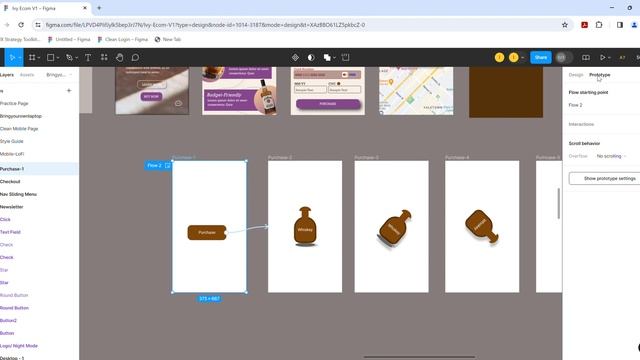Click the Flow 2 prototype preview icon
Viewport: 640px width, 360px height.
167,165
